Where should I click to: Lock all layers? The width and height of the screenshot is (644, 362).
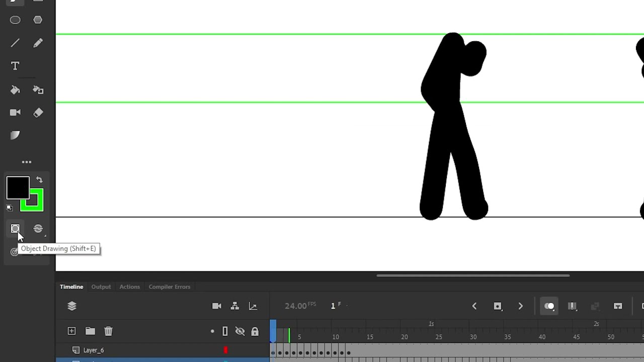[x=255, y=331]
